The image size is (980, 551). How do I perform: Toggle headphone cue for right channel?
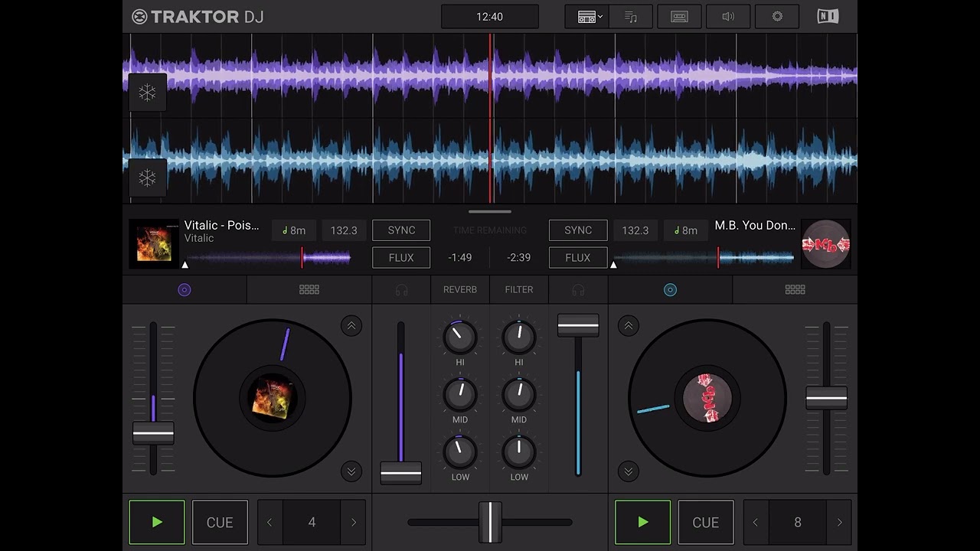[578, 290]
